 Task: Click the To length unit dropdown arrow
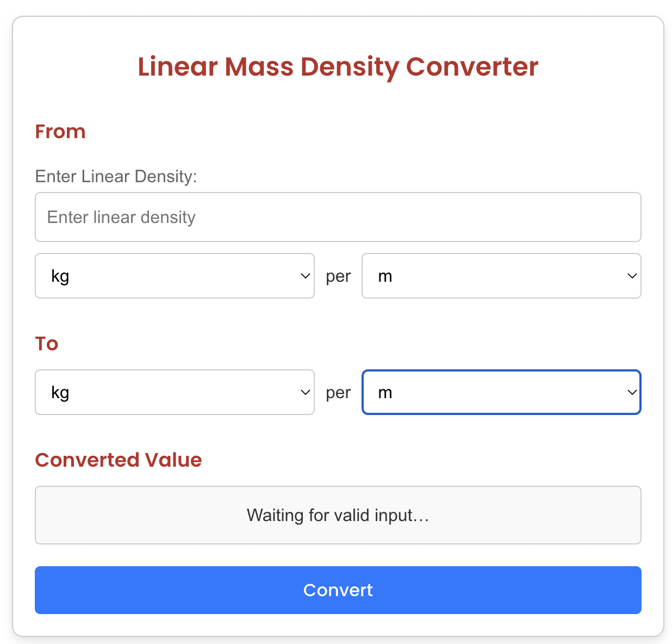(632, 392)
